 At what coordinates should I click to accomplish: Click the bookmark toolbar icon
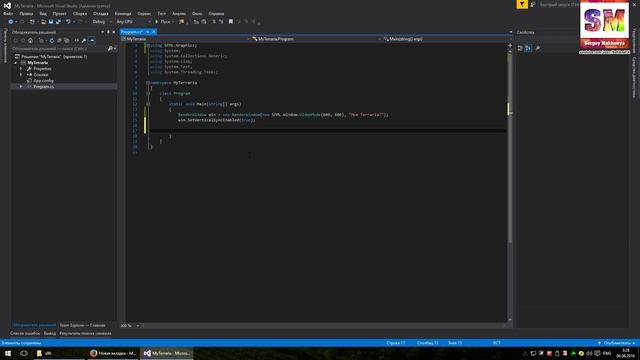pos(231,22)
